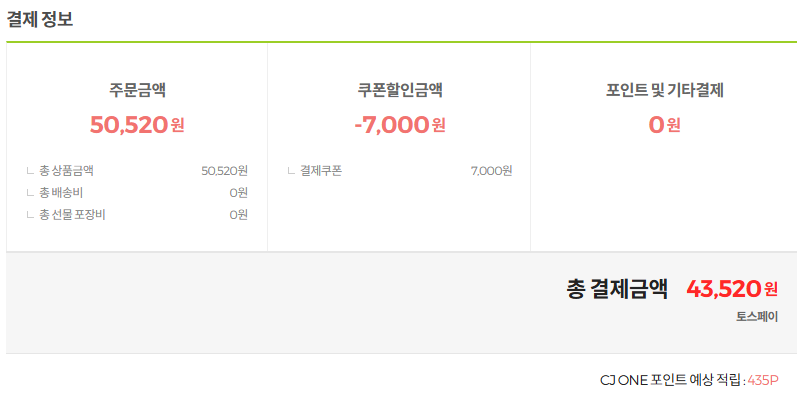Viewport: 797px width, 407px height.
Task: Click the 435P expected points value
Action: point(762,380)
